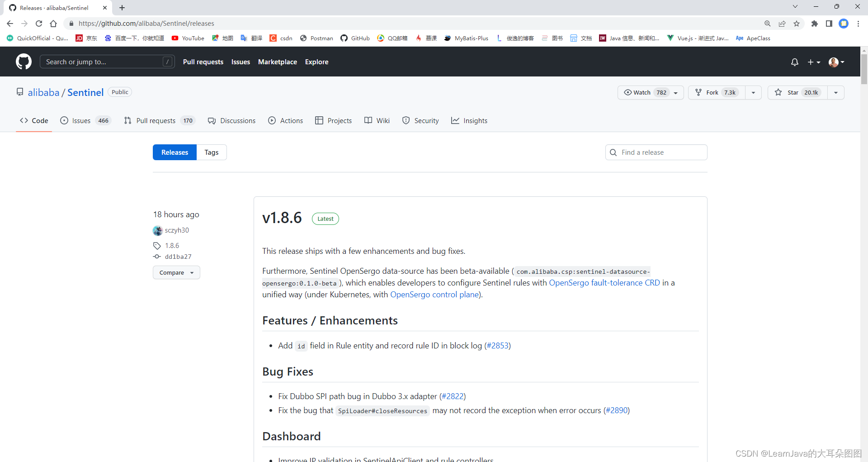Screen dimensions: 868x462
Task: Open the OpenSergo fault-tolerance CRD link
Action: tap(604, 283)
